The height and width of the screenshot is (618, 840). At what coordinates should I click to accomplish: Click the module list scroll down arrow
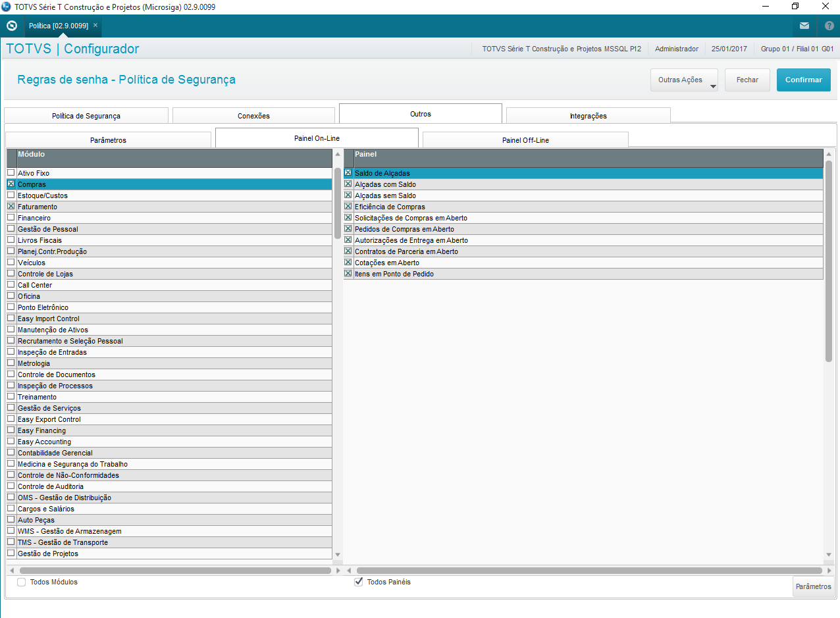338,555
